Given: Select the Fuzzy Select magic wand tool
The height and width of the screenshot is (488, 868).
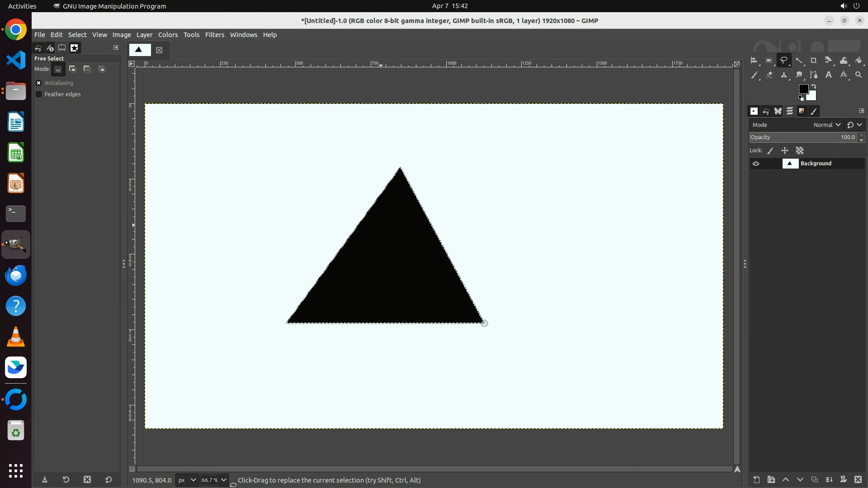Looking at the screenshot, I should point(799,61).
